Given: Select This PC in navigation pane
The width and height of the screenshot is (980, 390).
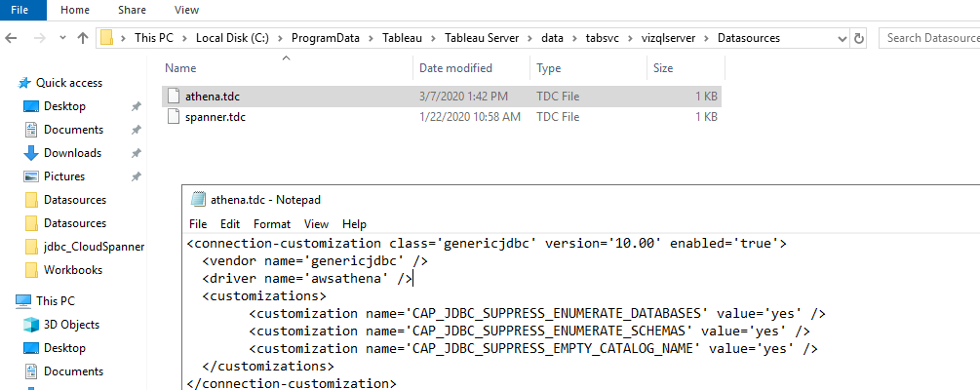Looking at the screenshot, I should coord(55,300).
